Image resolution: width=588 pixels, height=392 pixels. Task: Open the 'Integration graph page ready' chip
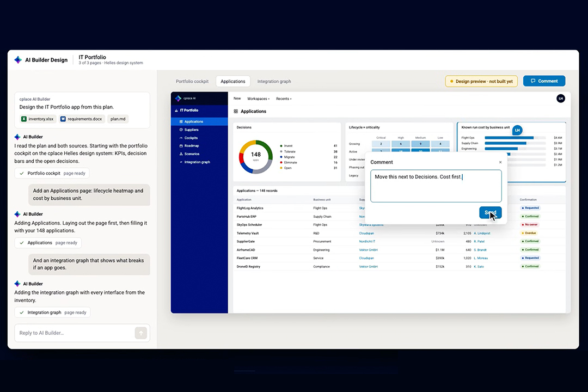click(x=52, y=313)
